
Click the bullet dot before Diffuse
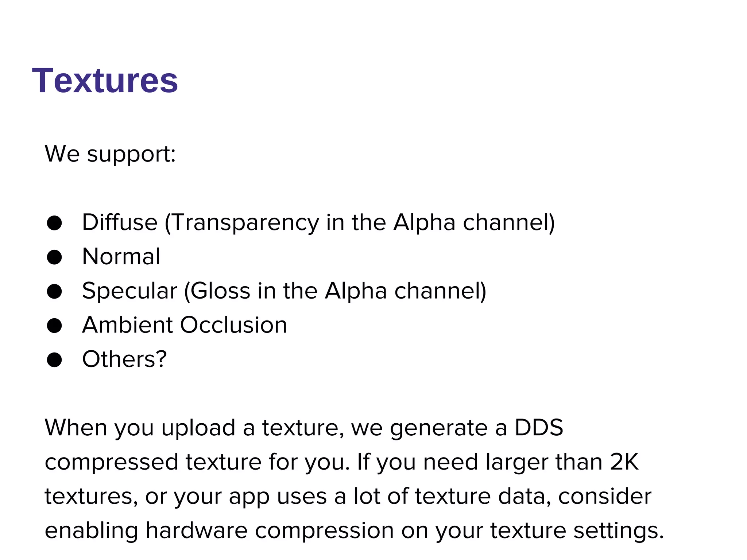point(54,223)
